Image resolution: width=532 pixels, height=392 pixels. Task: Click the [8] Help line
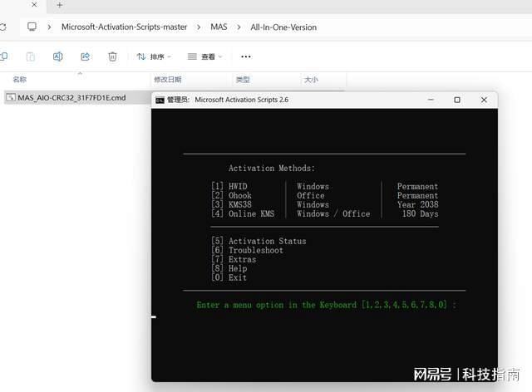tap(229, 268)
